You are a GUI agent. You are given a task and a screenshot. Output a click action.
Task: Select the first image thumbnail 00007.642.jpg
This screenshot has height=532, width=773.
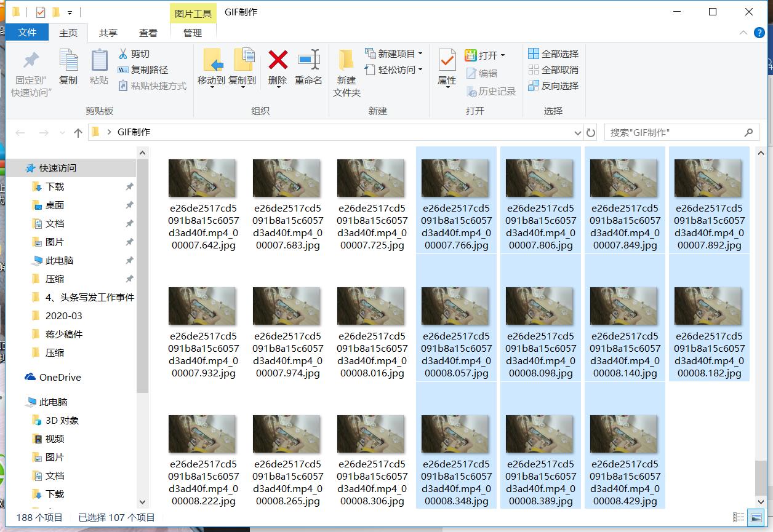(x=202, y=177)
